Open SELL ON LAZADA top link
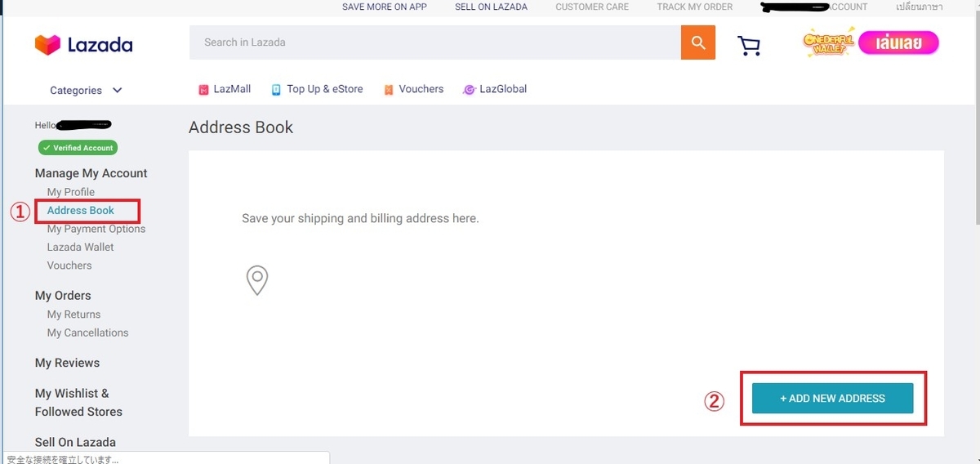The height and width of the screenshot is (464, 980). [x=491, y=7]
